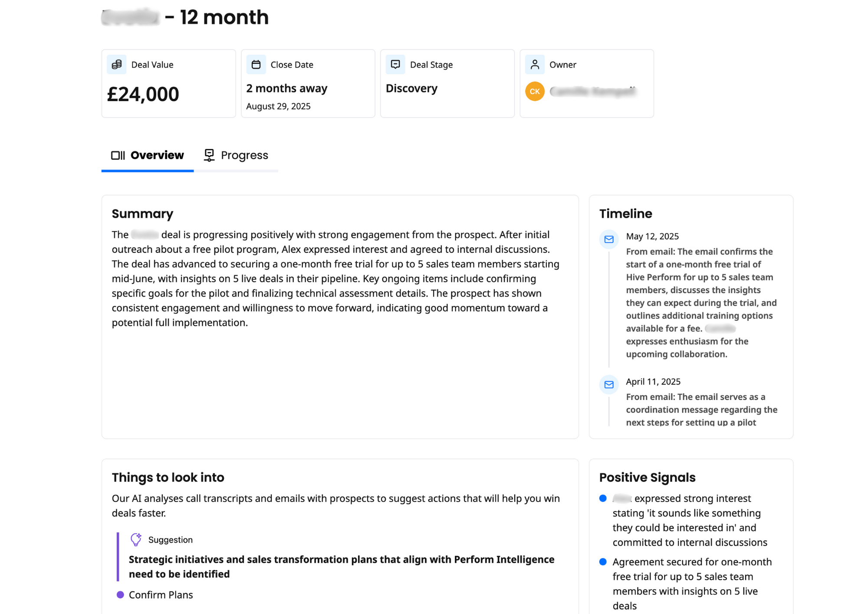Screen dimensions: 868x614
Task: Click the April 11, 2025 email icon
Action: (x=609, y=385)
